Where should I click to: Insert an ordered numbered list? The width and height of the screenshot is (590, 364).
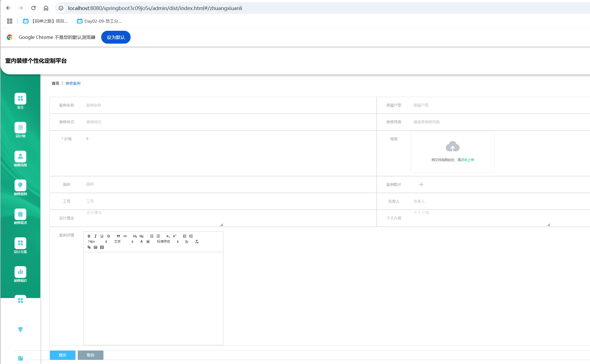[x=152, y=236]
